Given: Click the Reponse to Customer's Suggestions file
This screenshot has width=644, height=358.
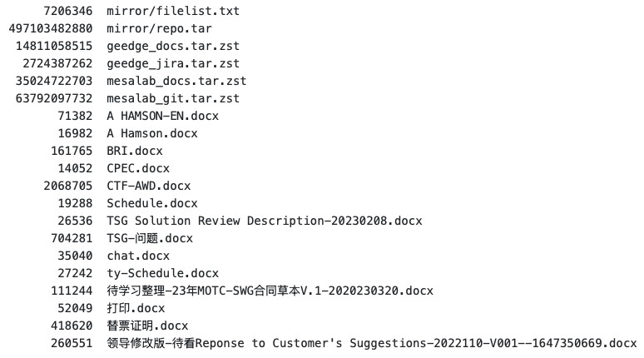Looking at the screenshot, I should 372,344.
